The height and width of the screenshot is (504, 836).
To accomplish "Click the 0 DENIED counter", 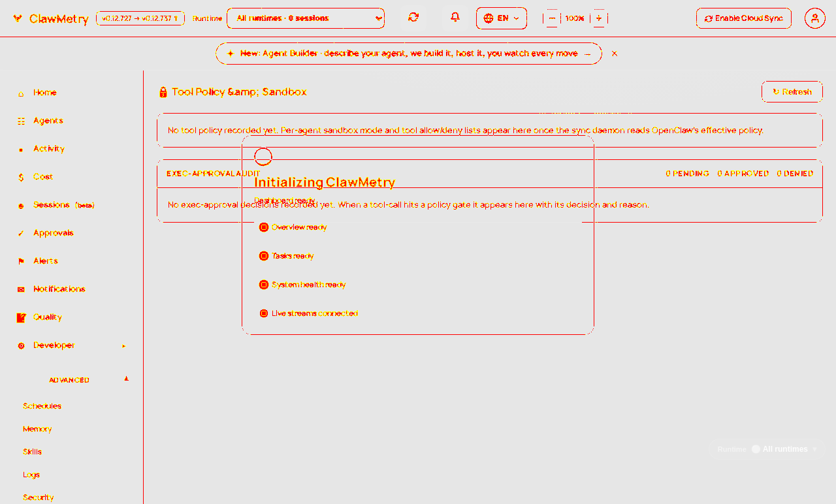I will [x=795, y=174].
